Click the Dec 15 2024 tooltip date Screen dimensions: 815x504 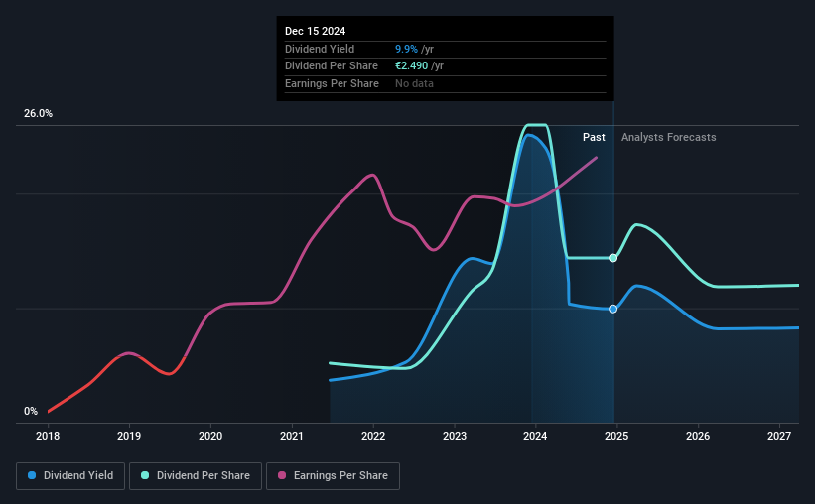click(315, 31)
